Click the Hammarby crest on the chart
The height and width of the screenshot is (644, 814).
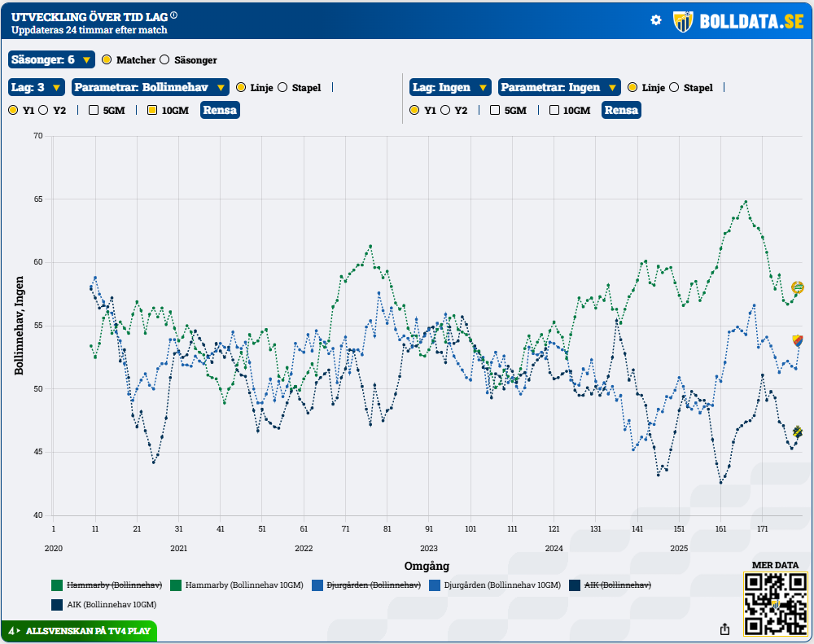pos(799,287)
